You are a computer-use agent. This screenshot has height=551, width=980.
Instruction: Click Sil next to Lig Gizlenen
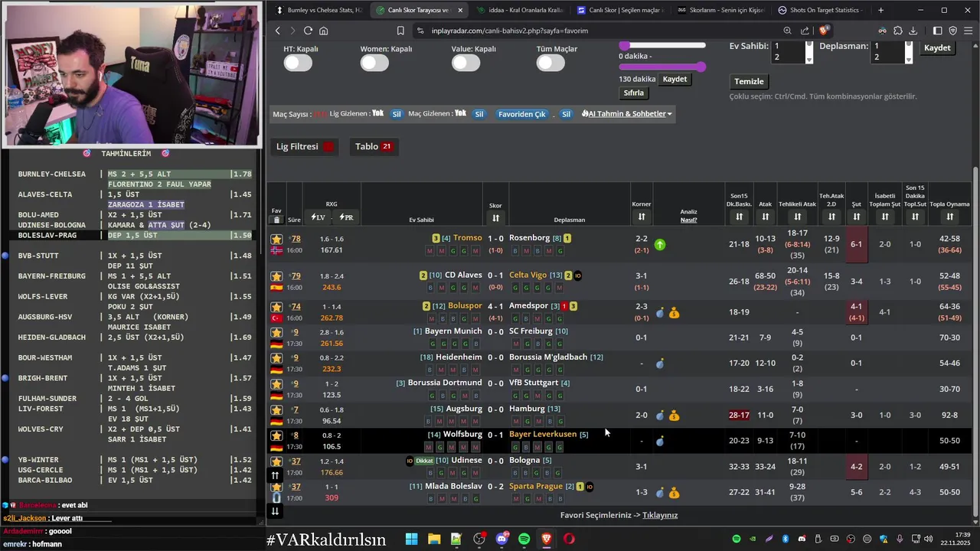coord(397,114)
